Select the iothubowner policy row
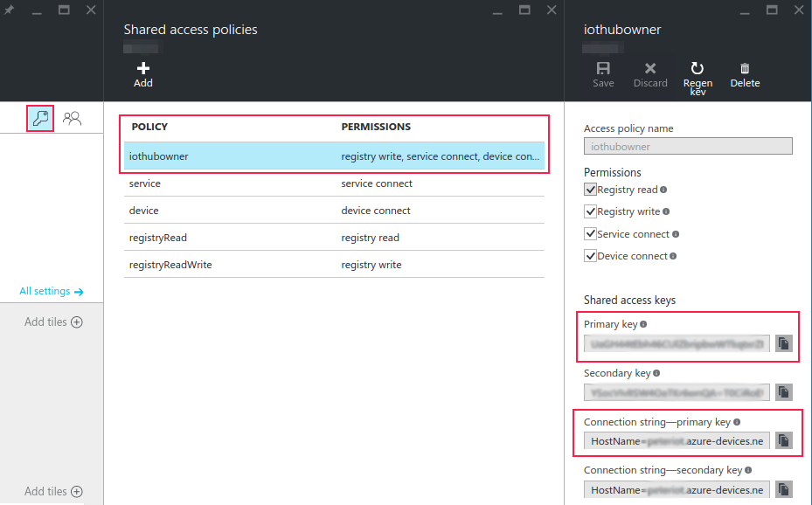This screenshot has height=505, width=812. coord(334,156)
